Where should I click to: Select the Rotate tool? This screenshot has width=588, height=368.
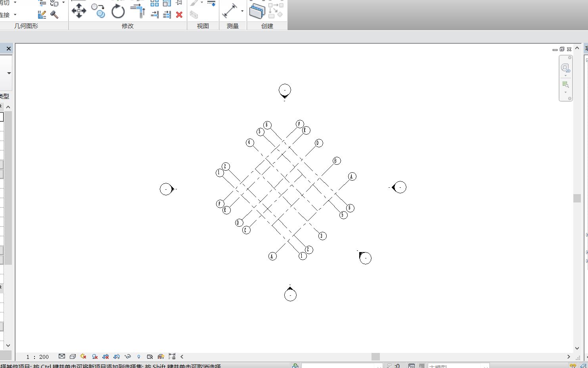(118, 11)
